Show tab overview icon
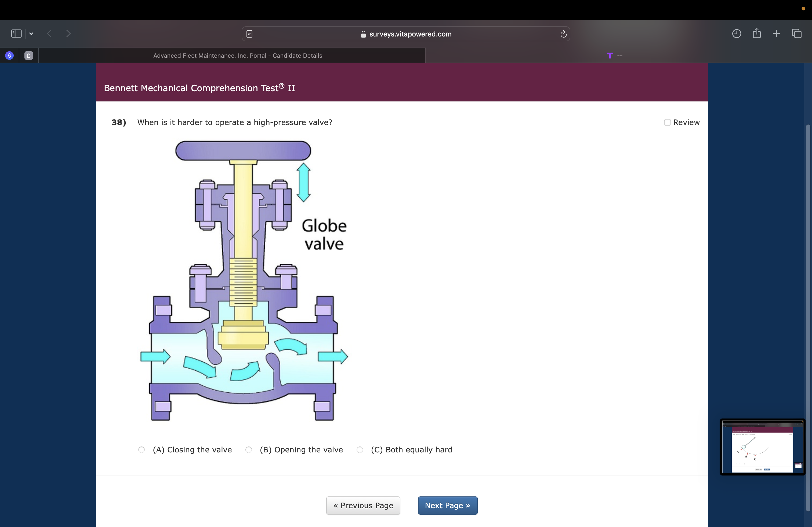This screenshot has width=812, height=527. [797, 33]
